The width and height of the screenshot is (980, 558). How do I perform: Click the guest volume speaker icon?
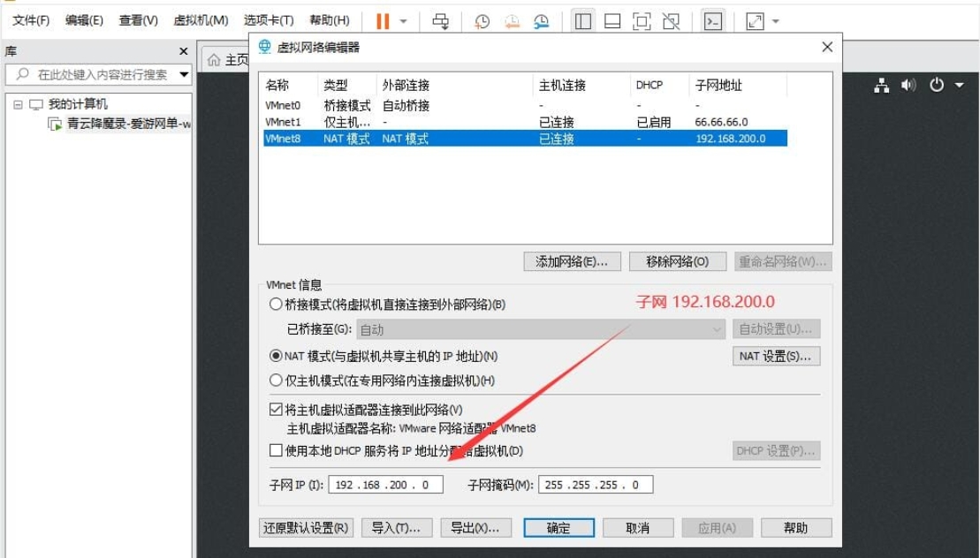tap(908, 86)
